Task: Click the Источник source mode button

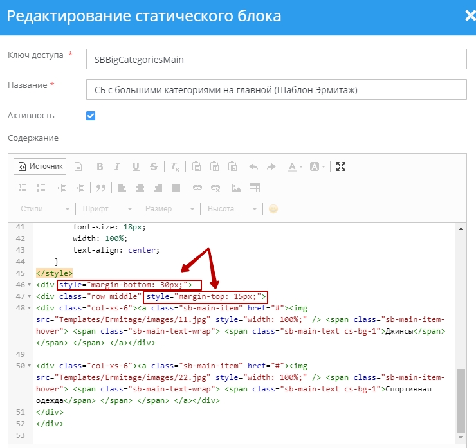Action: [40, 166]
